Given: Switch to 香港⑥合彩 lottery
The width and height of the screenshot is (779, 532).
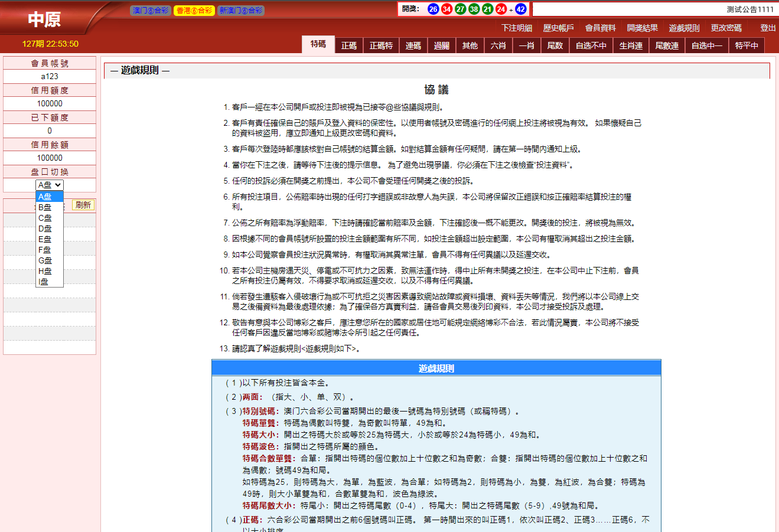Looking at the screenshot, I should coord(194,11).
